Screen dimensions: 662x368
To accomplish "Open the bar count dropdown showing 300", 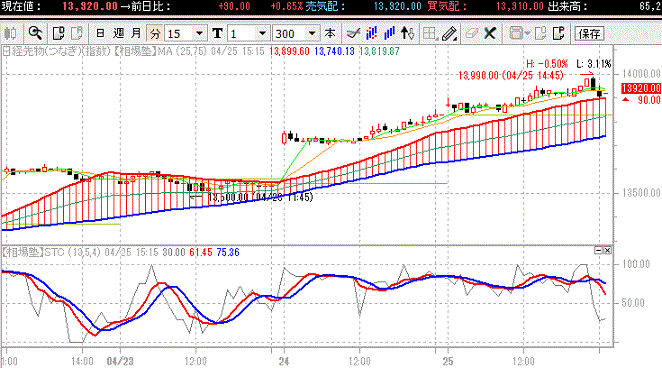I will [x=312, y=33].
